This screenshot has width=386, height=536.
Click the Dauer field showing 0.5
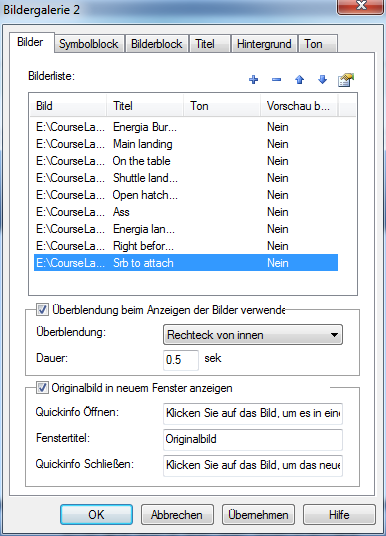point(181,360)
